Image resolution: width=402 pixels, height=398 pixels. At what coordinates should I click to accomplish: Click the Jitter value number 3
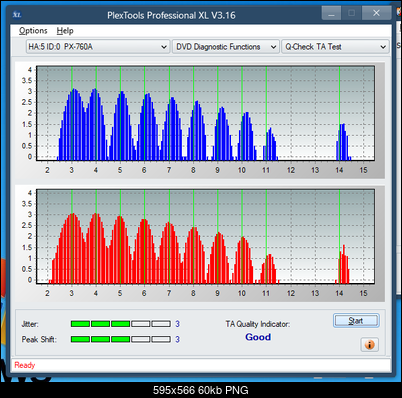(178, 324)
